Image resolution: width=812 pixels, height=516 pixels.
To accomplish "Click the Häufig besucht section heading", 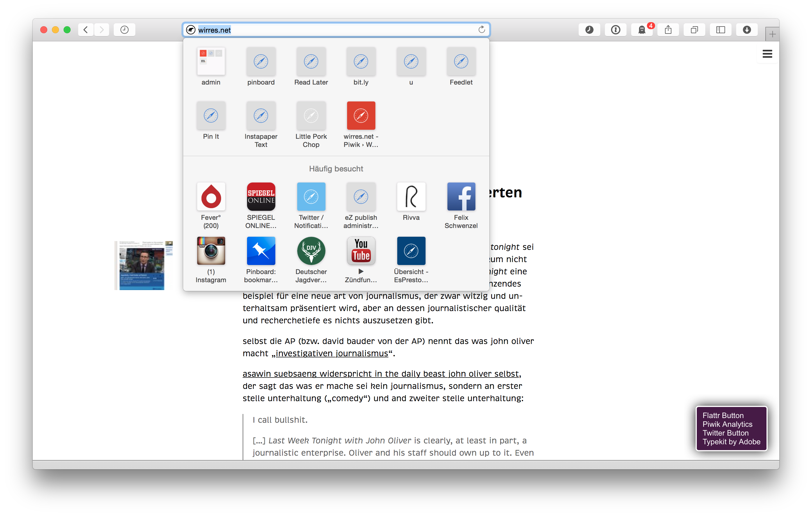I will (336, 169).
